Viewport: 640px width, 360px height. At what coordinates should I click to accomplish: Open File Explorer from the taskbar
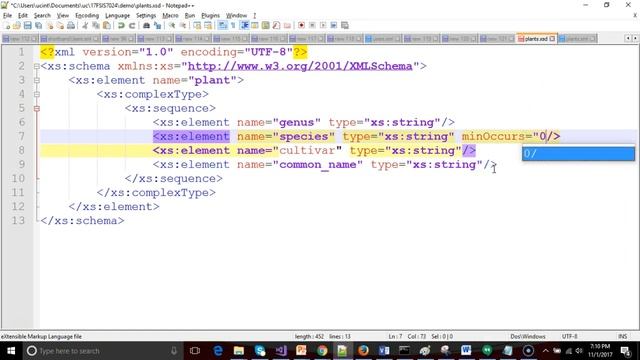click(x=239, y=351)
